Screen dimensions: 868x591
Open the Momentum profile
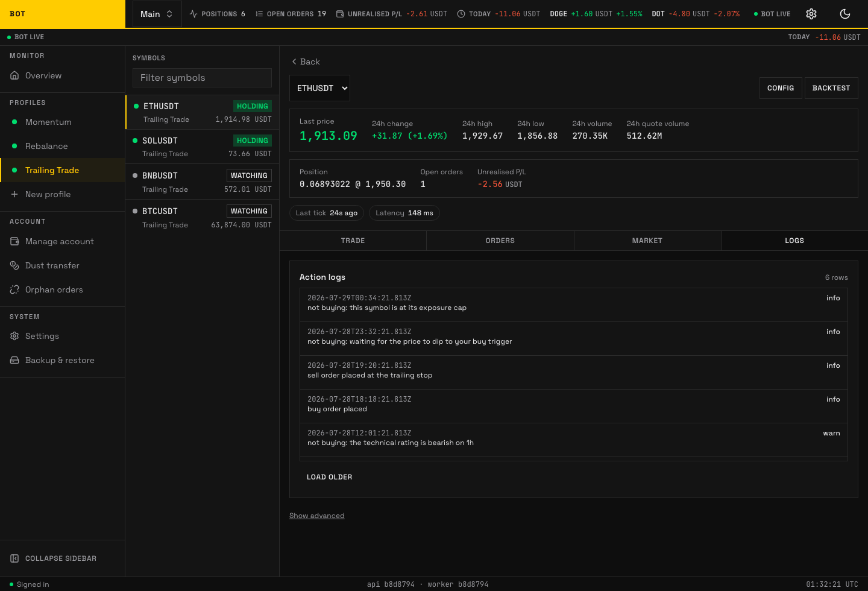63,122
